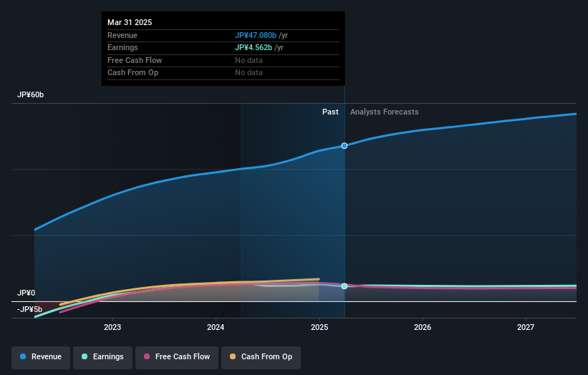Click the teal Earnings data point marker
The height and width of the screenshot is (375, 588).
[x=344, y=286]
